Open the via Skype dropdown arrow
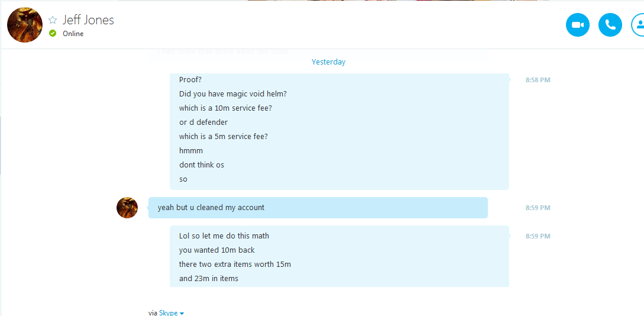644x316 pixels. tap(182, 314)
